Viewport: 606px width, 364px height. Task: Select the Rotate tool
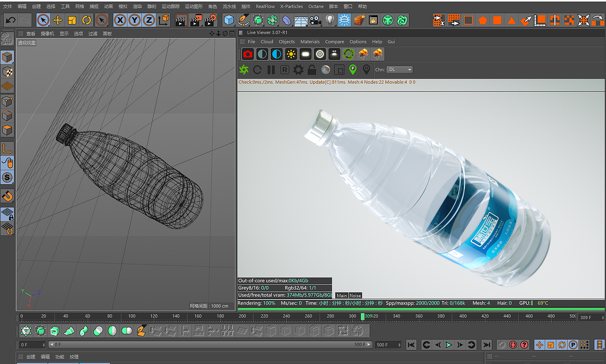[87, 20]
